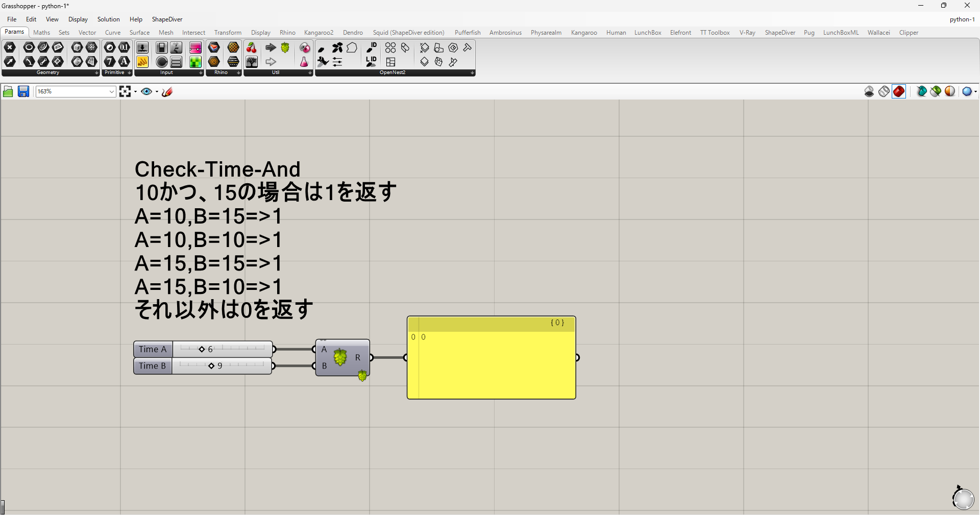
Task: Save the Grasshopper document
Action: (23, 91)
